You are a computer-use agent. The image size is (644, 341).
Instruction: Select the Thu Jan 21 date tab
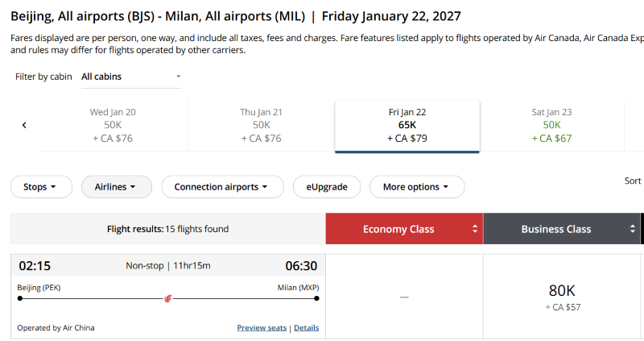tap(261, 125)
